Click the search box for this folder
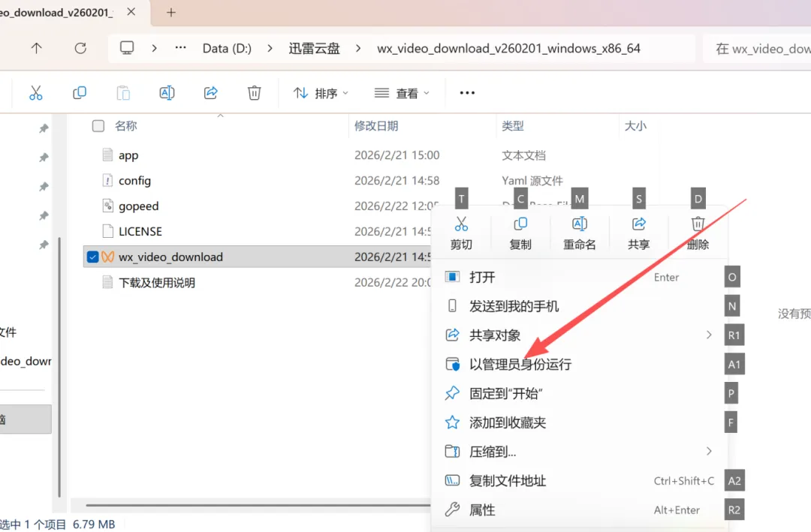The width and height of the screenshot is (811, 532). 757,49
